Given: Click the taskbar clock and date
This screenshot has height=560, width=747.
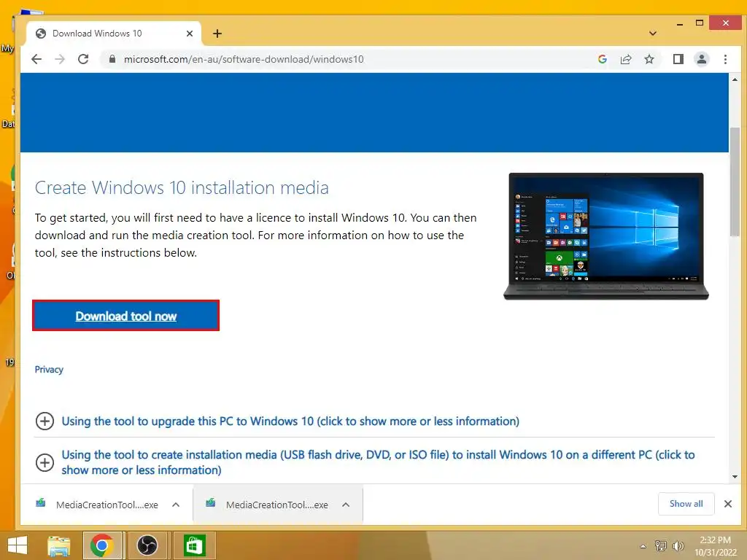Looking at the screenshot, I should [x=716, y=546].
